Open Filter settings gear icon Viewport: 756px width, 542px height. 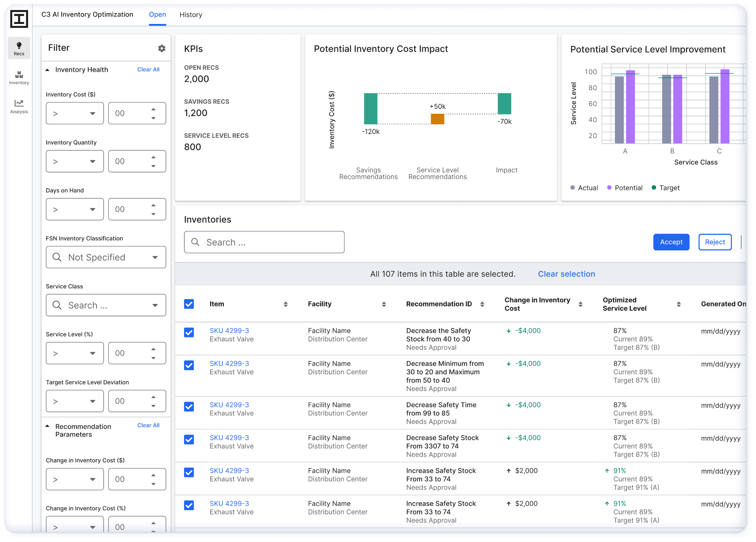click(x=162, y=48)
